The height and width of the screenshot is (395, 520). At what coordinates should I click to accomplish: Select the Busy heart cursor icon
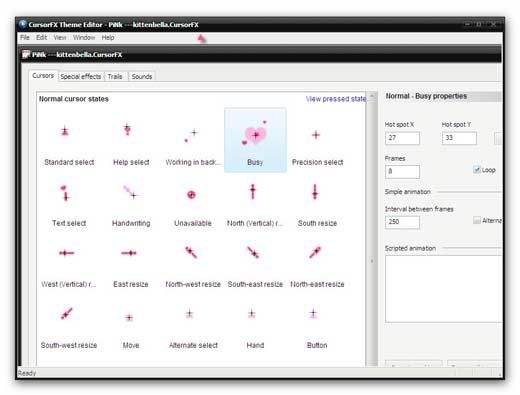click(255, 134)
